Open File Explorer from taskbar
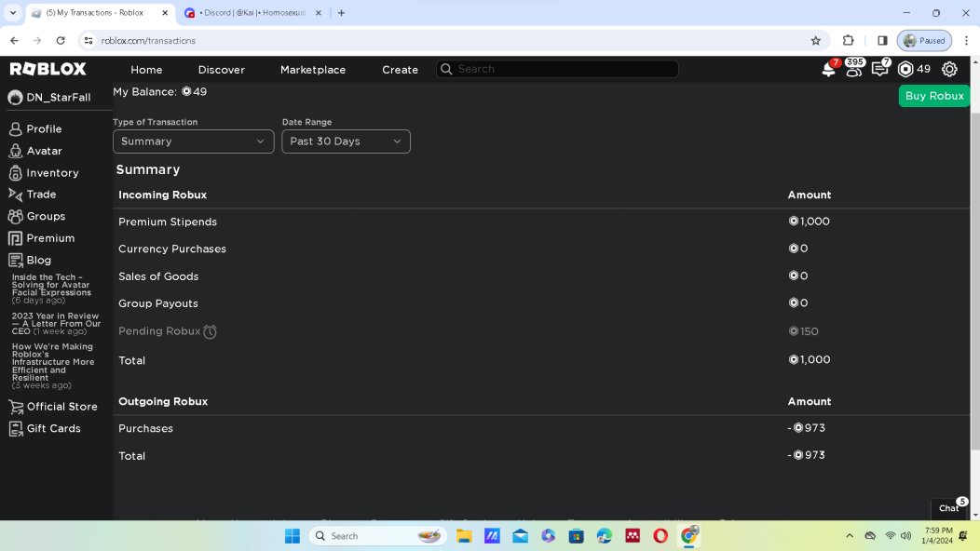 click(x=464, y=536)
